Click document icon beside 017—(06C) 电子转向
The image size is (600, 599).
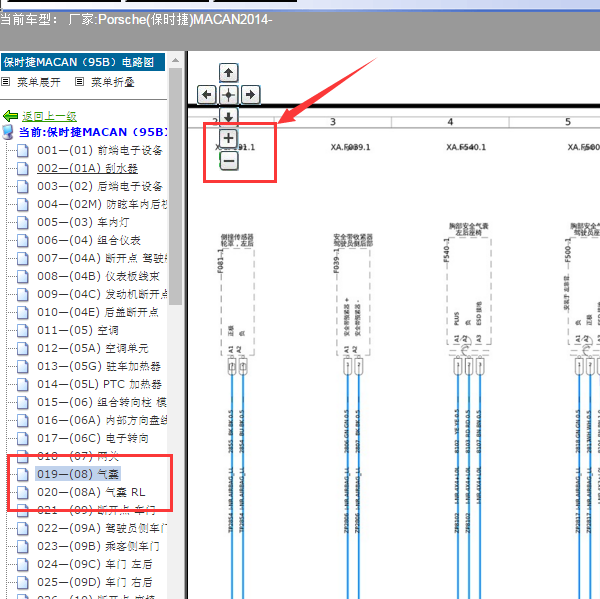23,438
